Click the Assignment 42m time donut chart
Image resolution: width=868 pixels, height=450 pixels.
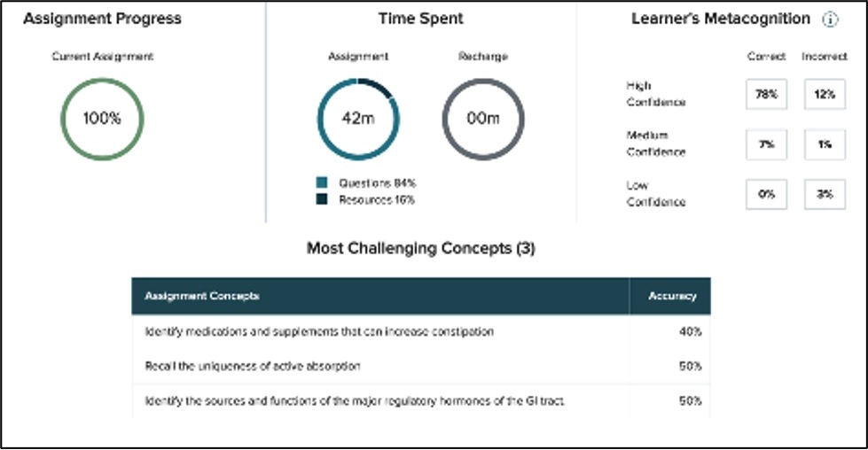[x=358, y=119]
